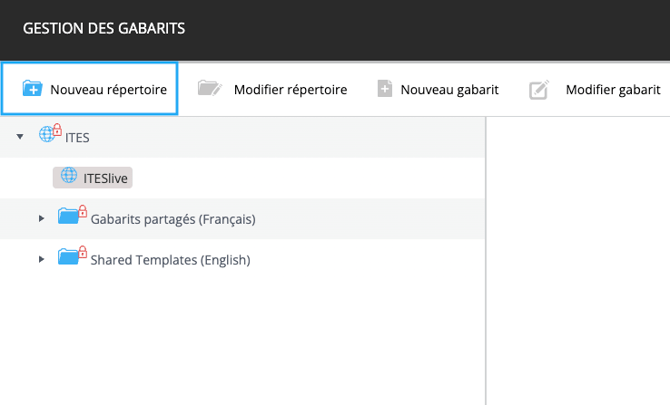
Task: Choose the Modifier répertoire text
Action: click(290, 90)
